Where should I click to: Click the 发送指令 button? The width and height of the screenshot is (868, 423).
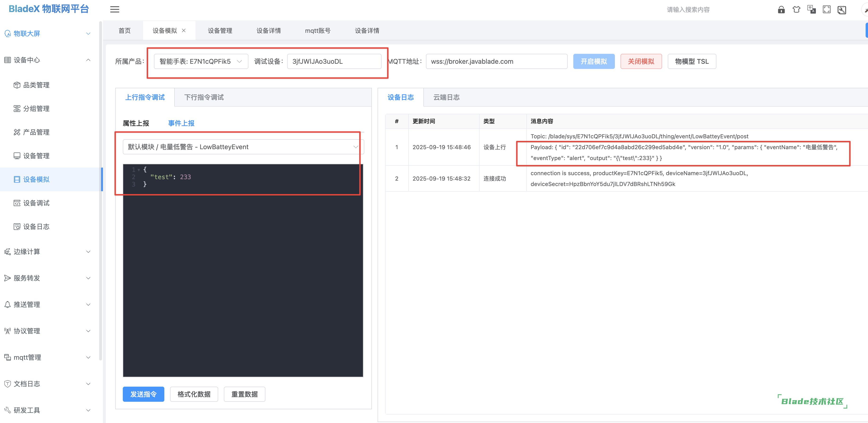pyautogui.click(x=144, y=394)
